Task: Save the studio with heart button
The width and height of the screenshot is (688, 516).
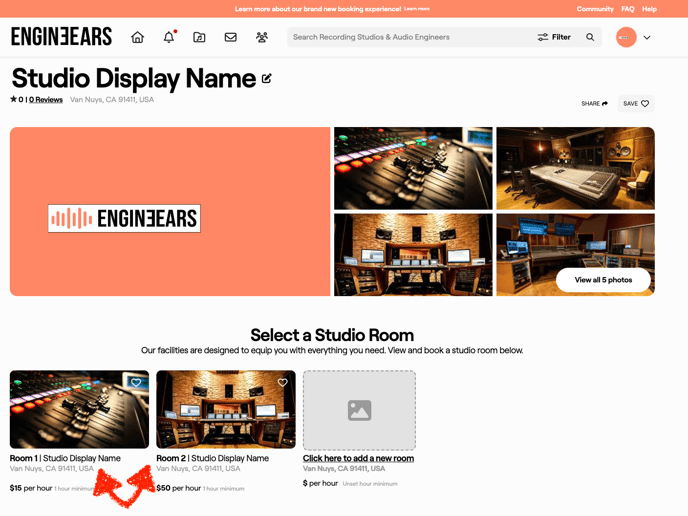Action: [636, 104]
